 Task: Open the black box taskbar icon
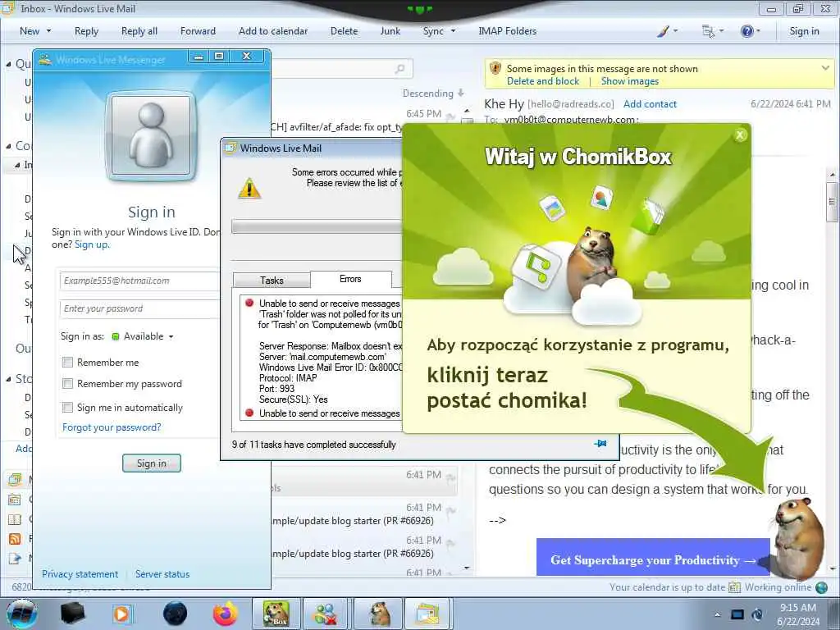coord(72,614)
